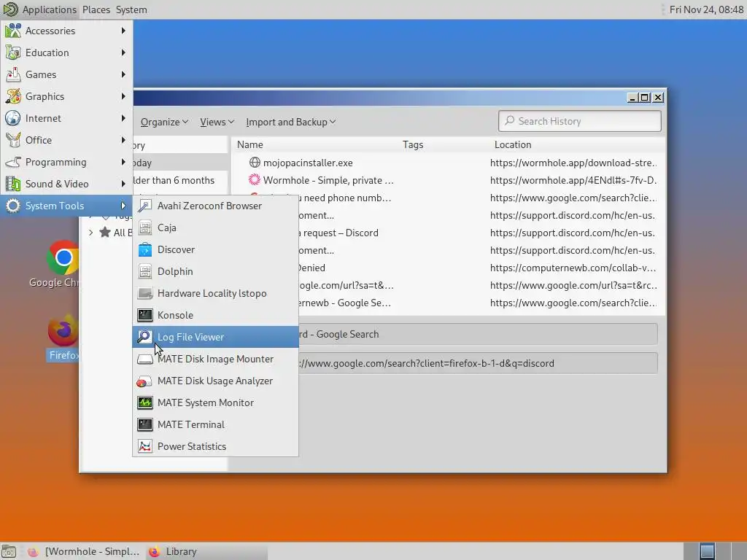Select Older than 6 months in sidebar
The image size is (747, 560).
(x=181, y=181)
